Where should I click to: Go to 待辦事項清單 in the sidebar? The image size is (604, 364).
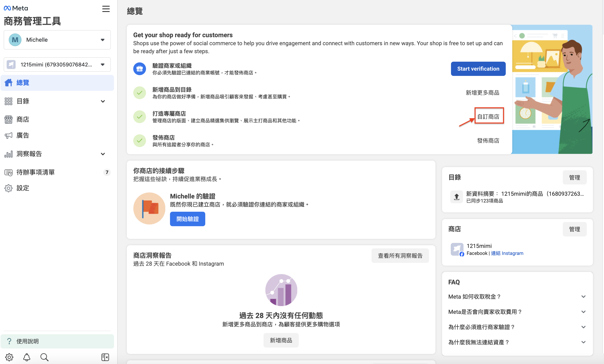35,172
